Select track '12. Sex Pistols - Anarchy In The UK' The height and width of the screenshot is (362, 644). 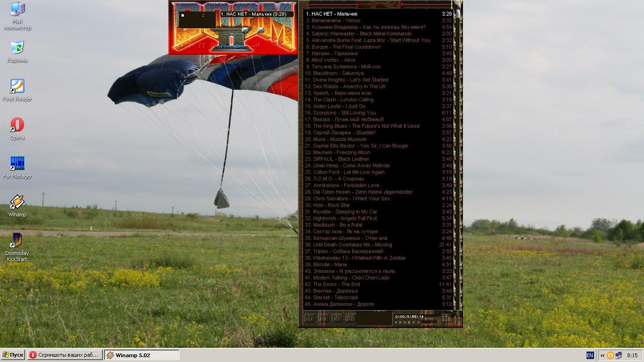[378, 86]
